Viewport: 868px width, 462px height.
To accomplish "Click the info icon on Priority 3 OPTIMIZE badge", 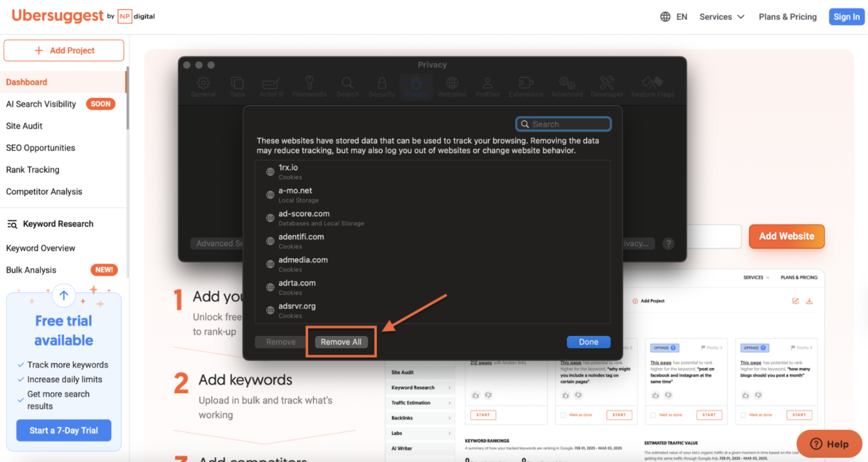I will 673,347.
